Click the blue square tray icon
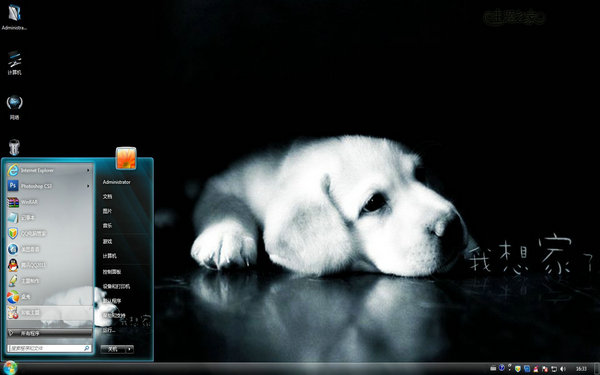This screenshot has height=375, width=600. coord(527,369)
